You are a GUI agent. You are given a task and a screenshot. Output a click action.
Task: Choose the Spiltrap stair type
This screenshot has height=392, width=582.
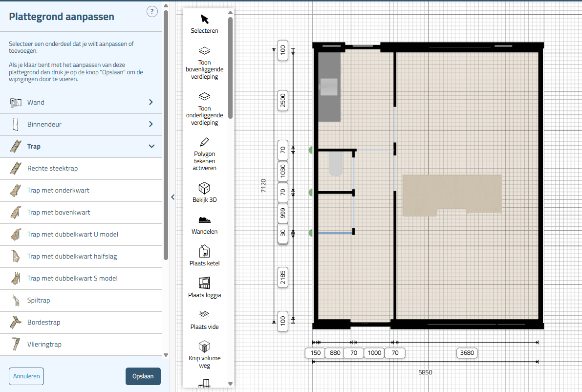tap(39, 300)
